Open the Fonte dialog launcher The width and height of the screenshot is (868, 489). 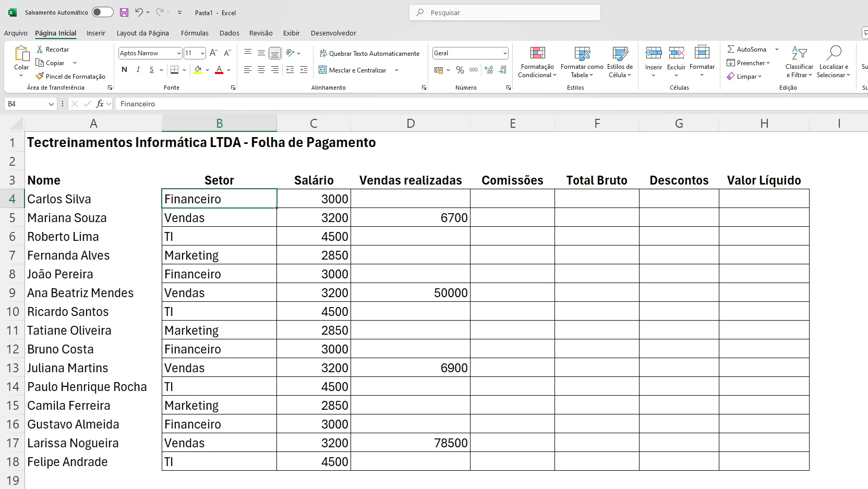[x=233, y=88]
